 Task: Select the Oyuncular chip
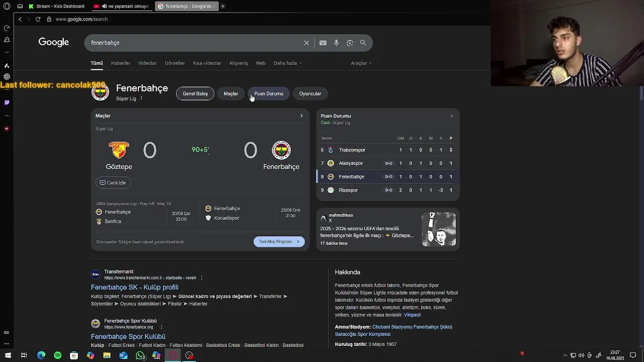tap(310, 94)
